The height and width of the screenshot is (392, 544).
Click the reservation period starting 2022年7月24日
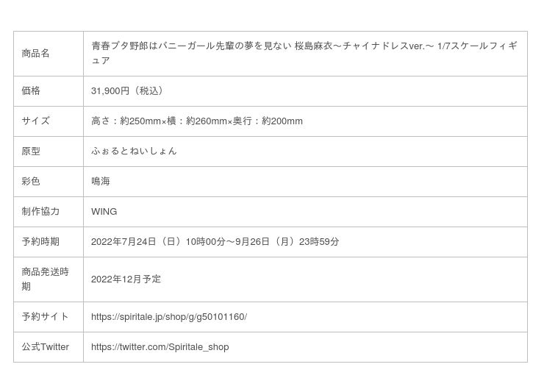[215, 242]
